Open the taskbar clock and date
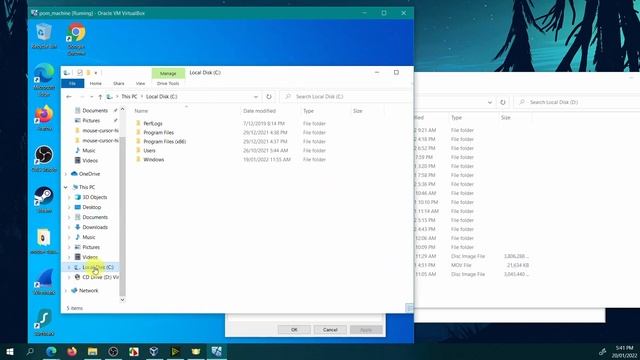This screenshot has width=640, height=360. pos(624,351)
